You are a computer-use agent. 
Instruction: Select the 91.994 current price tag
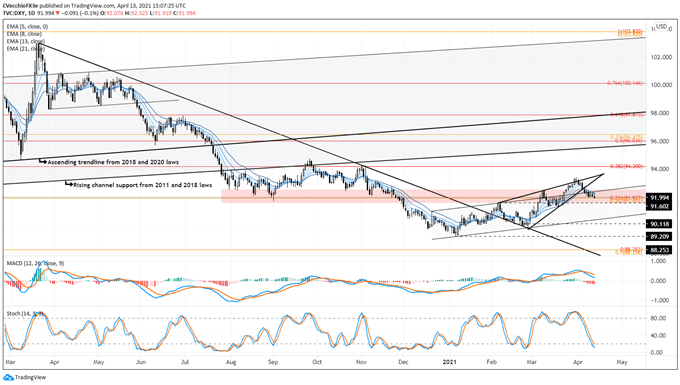pyautogui.click(x=659, y=198)
